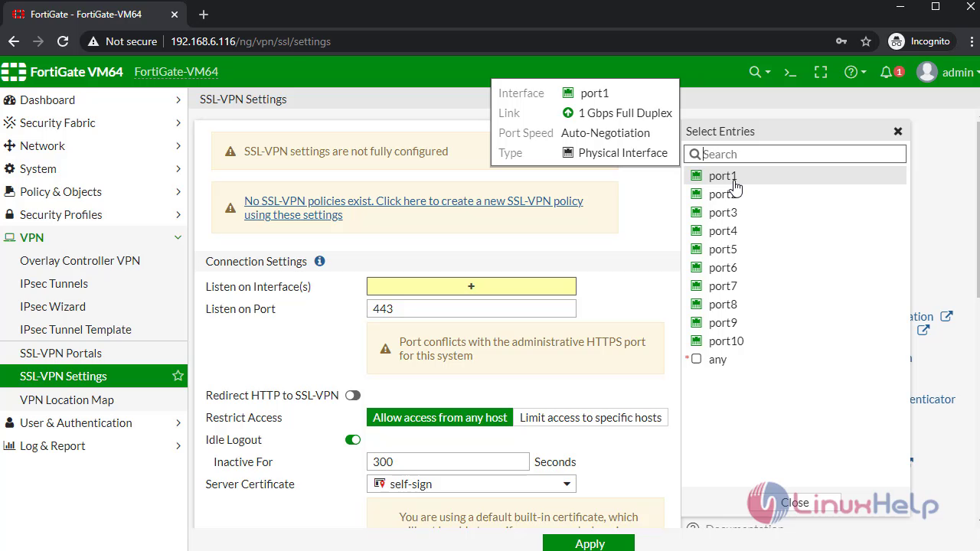Image resolution: width=980 pixels, height=551 pixels.
Task: Select port1 interface entry
Action: pos(795,176)
